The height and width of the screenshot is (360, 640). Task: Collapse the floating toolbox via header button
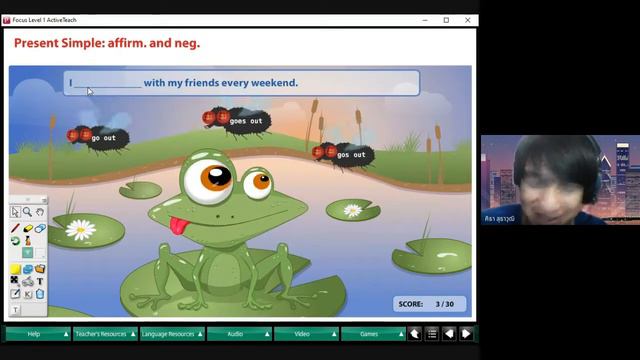44,200
